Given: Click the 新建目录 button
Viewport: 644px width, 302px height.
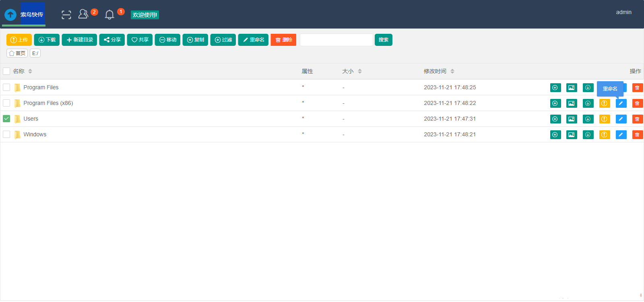Looking at the screenshot, I should tap(79, 40).
